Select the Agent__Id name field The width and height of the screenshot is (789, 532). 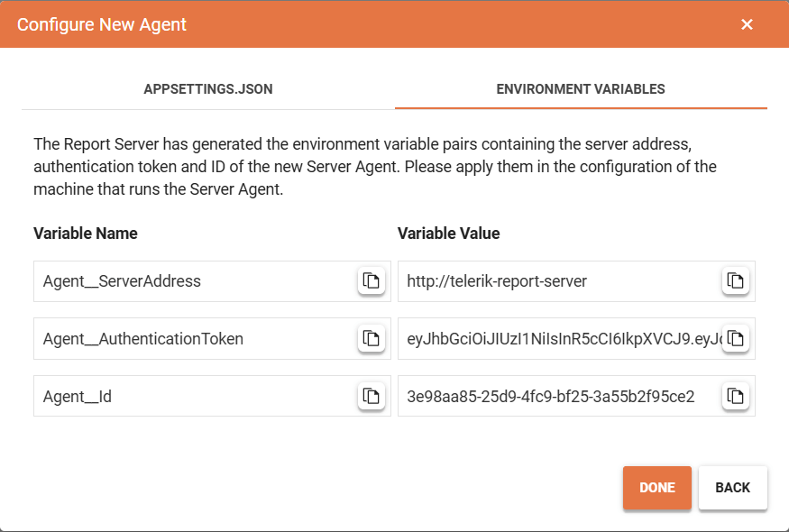pos(180,396)
